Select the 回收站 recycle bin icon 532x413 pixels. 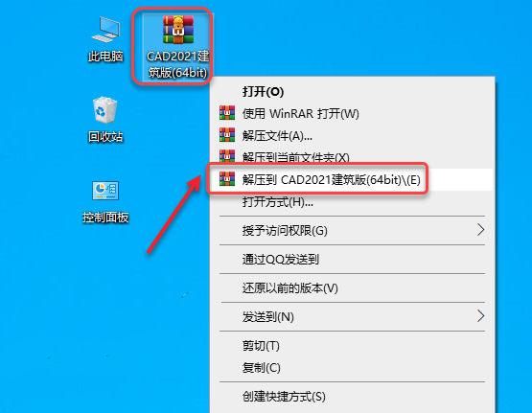click(x=105, y=120)
